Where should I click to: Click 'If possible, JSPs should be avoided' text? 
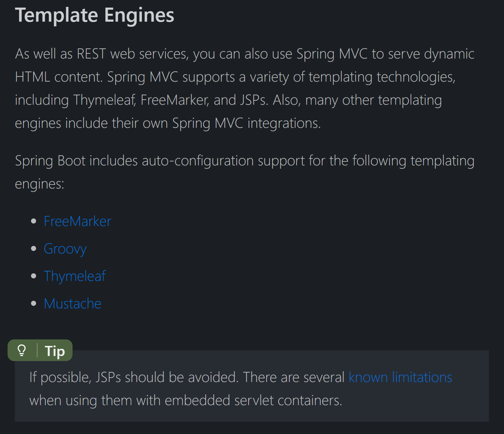(x=134, y=377)
